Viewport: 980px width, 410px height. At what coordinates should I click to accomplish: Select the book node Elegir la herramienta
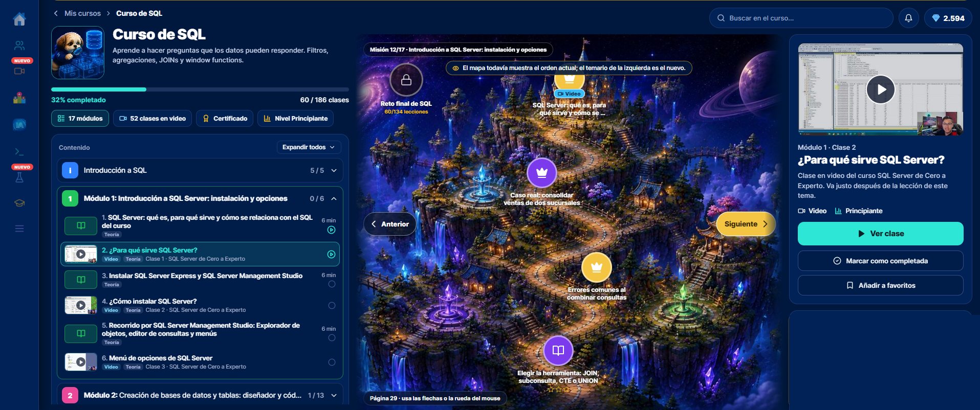[x=558, y=350]
